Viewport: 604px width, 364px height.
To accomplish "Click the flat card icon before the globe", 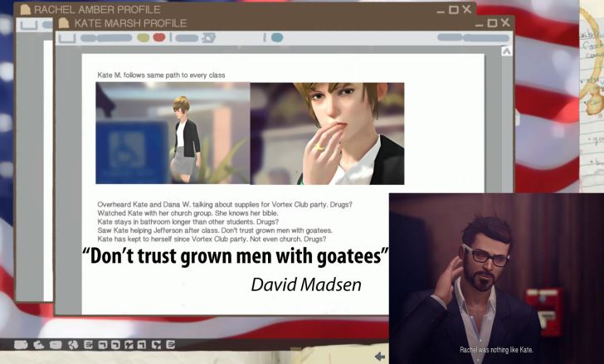I will (56, 345).
